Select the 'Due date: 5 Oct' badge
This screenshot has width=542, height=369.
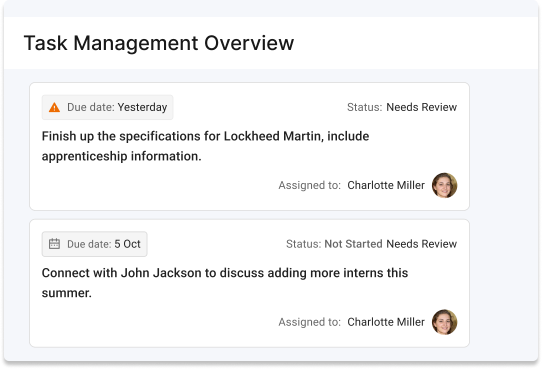coord(95,244)
